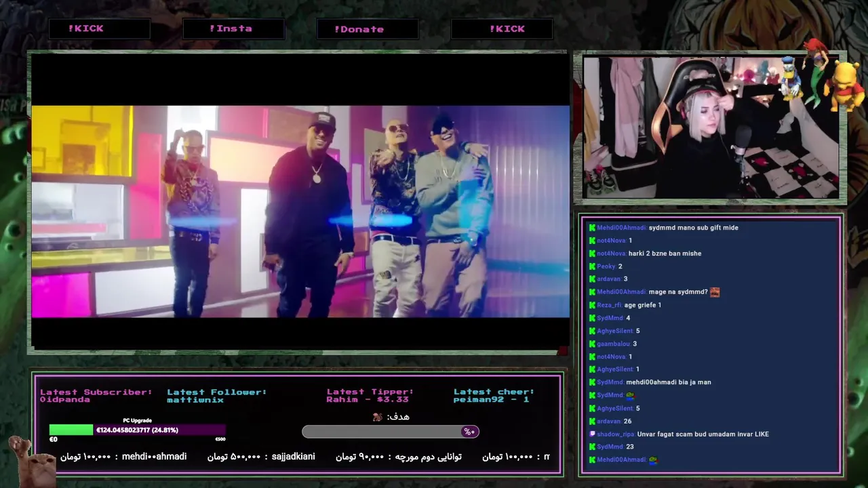This screenshot has height=488, width=868.
Task: Click the PC Upgrade green progress bar
Action: 71,430
